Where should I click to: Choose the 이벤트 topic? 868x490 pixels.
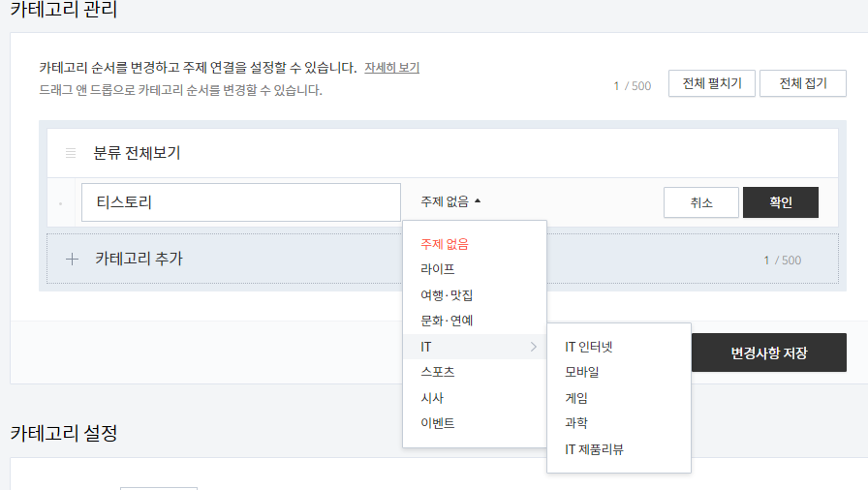[x=437, y=423]
